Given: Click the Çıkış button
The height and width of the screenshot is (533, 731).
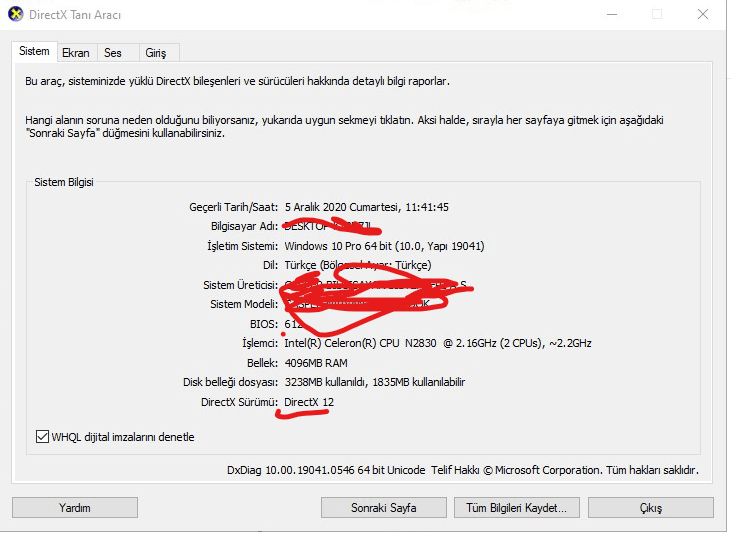Looking at the screenshot, I should [650, 507].
